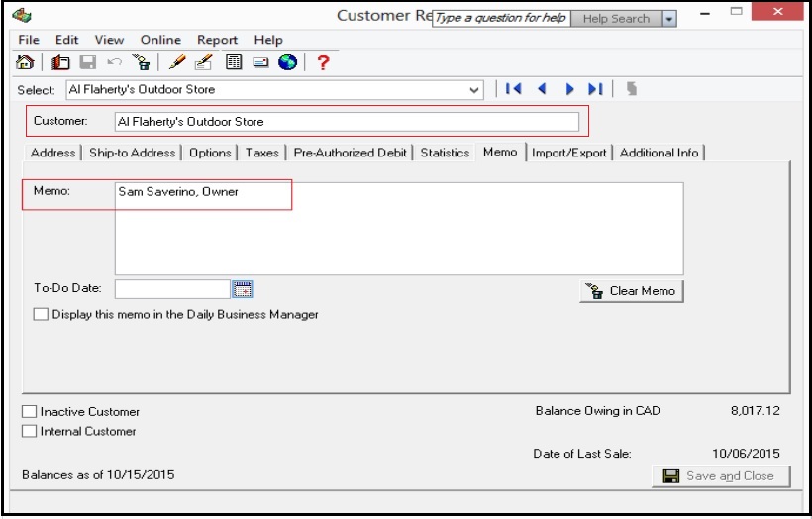
Task: Click the create new record book icon
Action: [x=59, y=62]
